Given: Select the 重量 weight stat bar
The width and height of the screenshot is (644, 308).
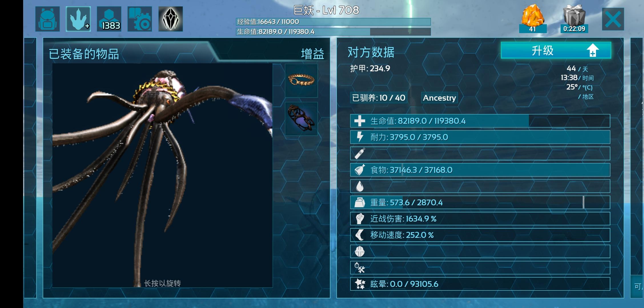Looking at the screenshot, I should click(480, 202).
